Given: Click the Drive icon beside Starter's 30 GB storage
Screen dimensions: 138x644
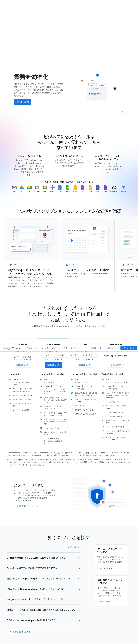Looking at the screenshot, I should [x=10, y=380].
